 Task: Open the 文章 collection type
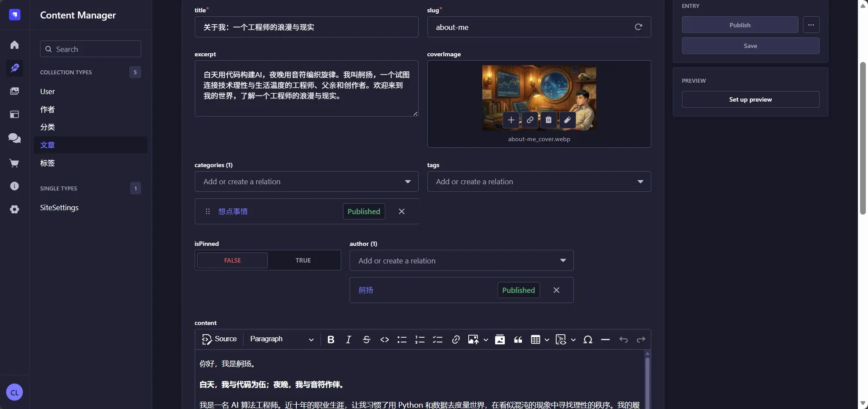coord(48,145)
